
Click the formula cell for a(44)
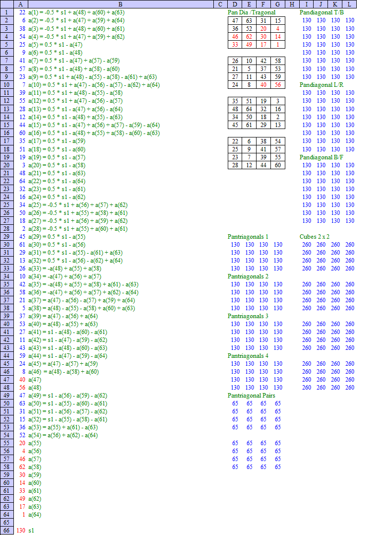click(68, 355)
